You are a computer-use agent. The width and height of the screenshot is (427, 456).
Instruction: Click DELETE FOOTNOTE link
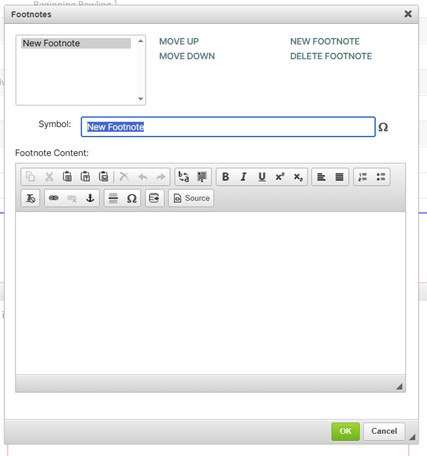[x=331, y=56]
